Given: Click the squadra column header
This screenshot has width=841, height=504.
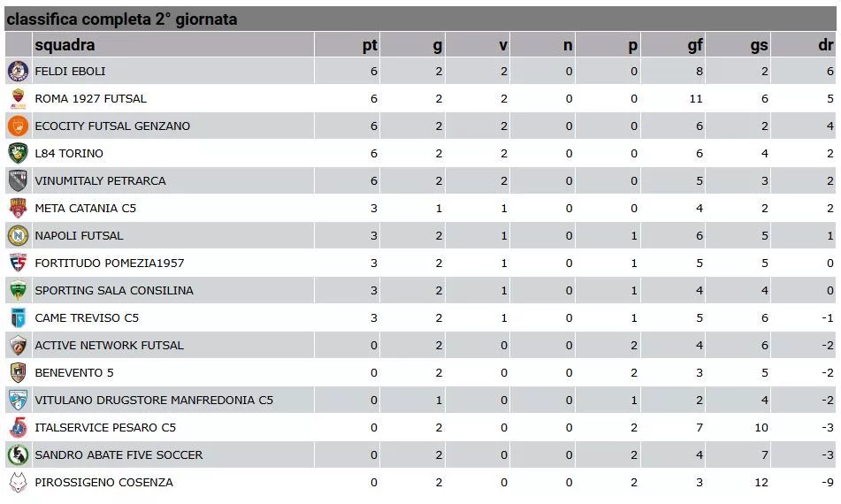Looking at the screenshot, I should (x=65, y=45).
